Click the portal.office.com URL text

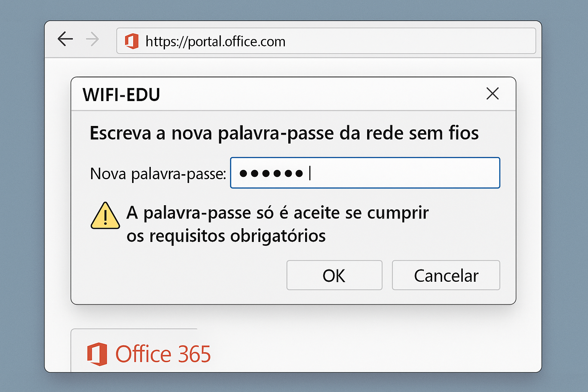[x=216, y=41]
